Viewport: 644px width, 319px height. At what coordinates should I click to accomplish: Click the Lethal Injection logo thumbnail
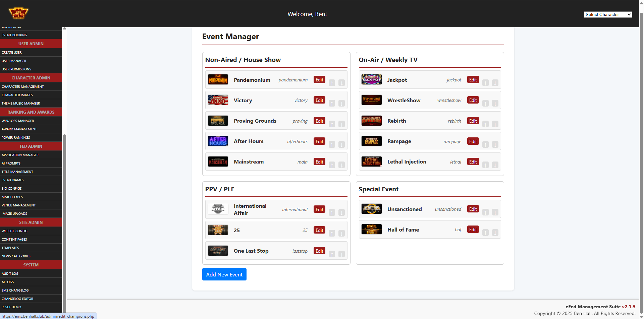(371, 162)
